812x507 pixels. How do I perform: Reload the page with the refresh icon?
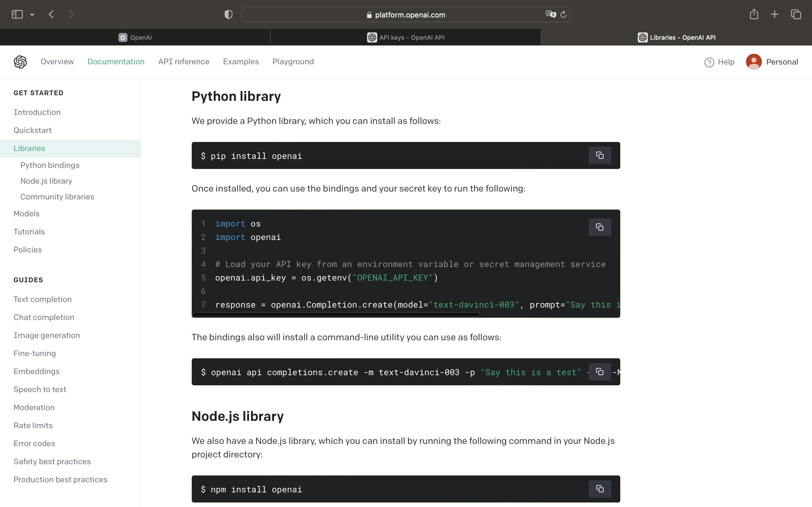[x=563, y=14]
